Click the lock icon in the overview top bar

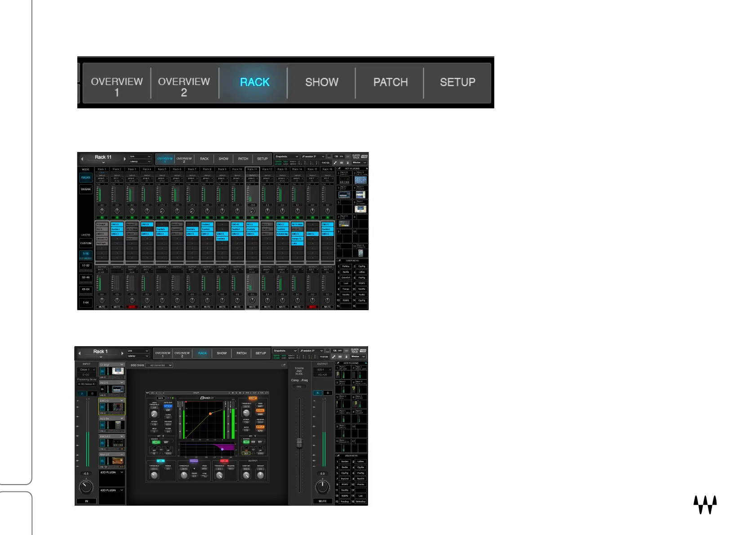click(x=347, y=163)
